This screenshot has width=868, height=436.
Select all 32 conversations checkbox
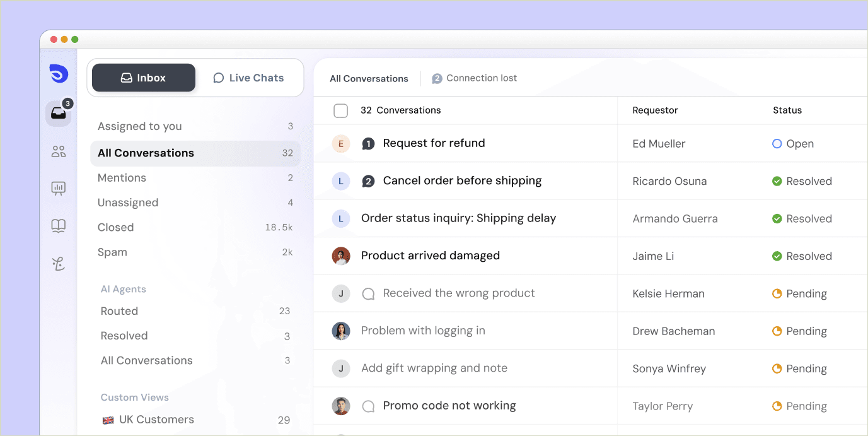(x=340, y=110)
